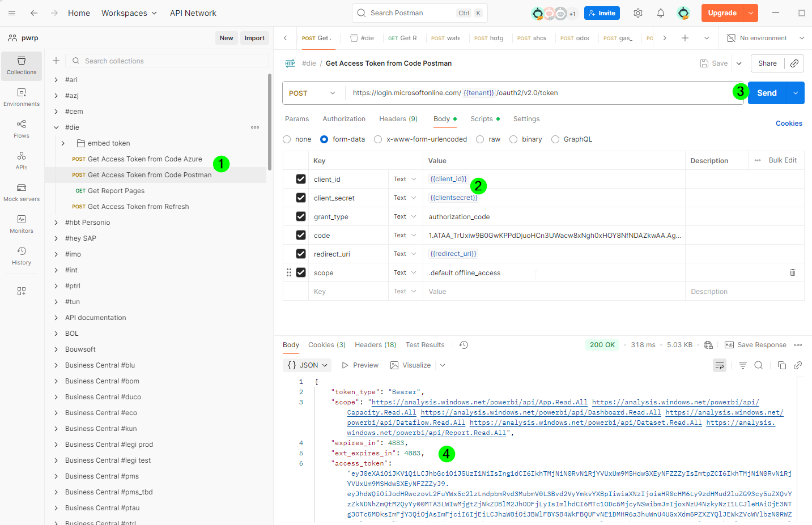Uncheck the redirect_uri parameter
The image size is (812, 525).
tap(301, 254)
